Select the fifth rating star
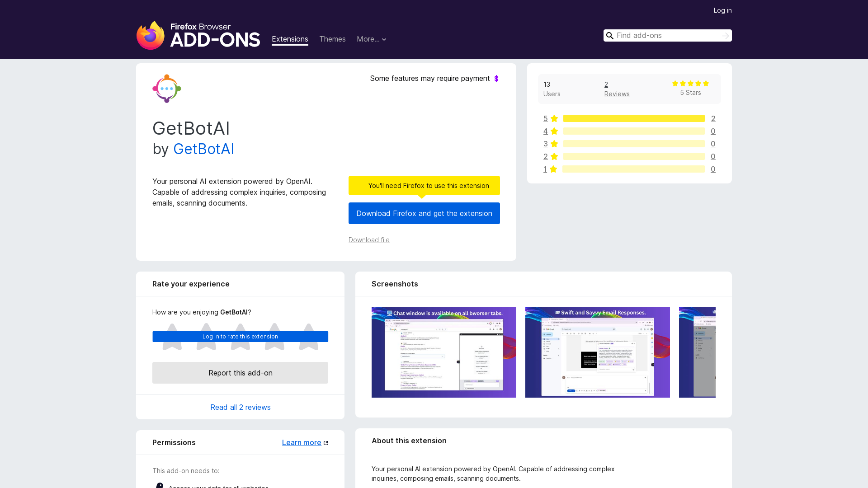Screen dimensions: 868x488 tap(309, 337)
